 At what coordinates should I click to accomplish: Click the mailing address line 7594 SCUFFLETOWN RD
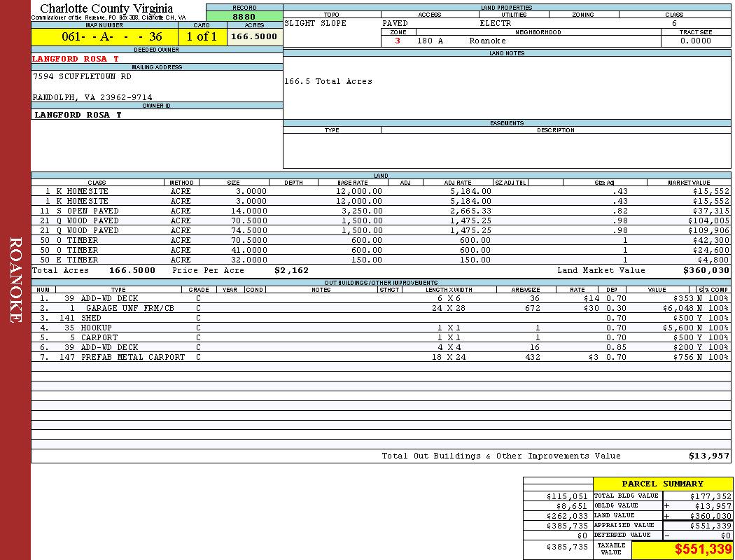82,76
